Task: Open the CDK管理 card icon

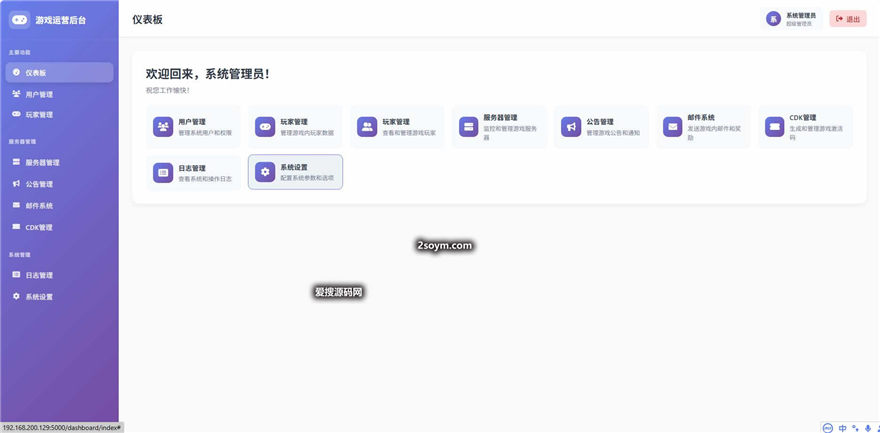Action: pos(774,127)
